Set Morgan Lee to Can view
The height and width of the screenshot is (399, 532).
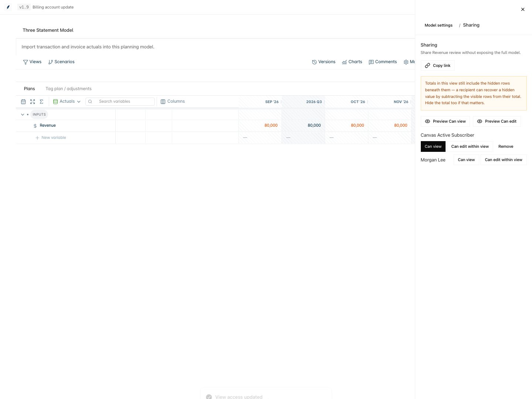click(466, 160)
